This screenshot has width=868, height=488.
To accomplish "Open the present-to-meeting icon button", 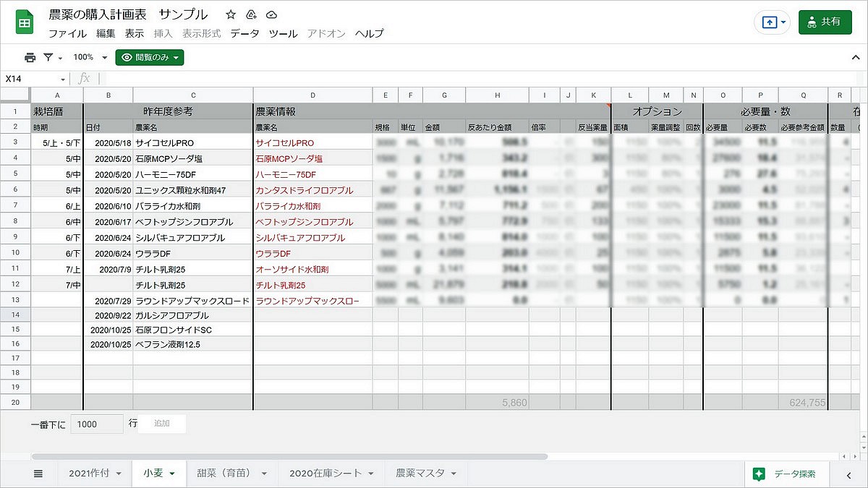I will click(x=770, y=22).
